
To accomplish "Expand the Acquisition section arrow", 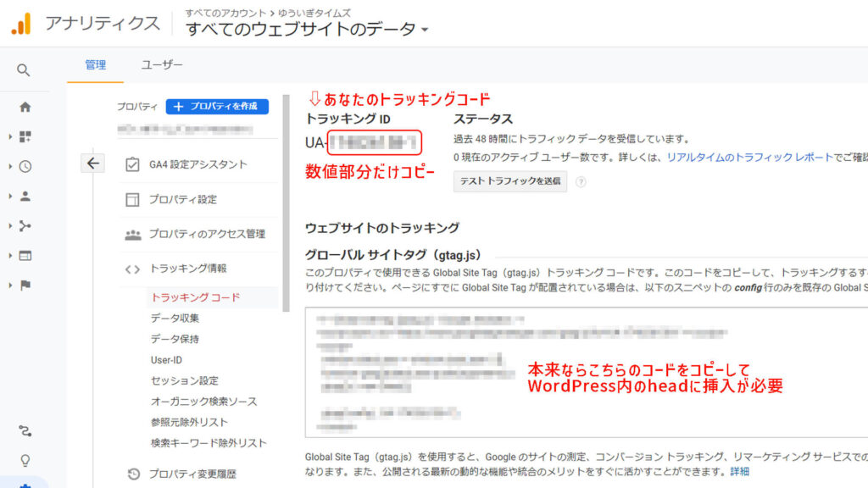I will pyautogui.click(x=10, y=225).
